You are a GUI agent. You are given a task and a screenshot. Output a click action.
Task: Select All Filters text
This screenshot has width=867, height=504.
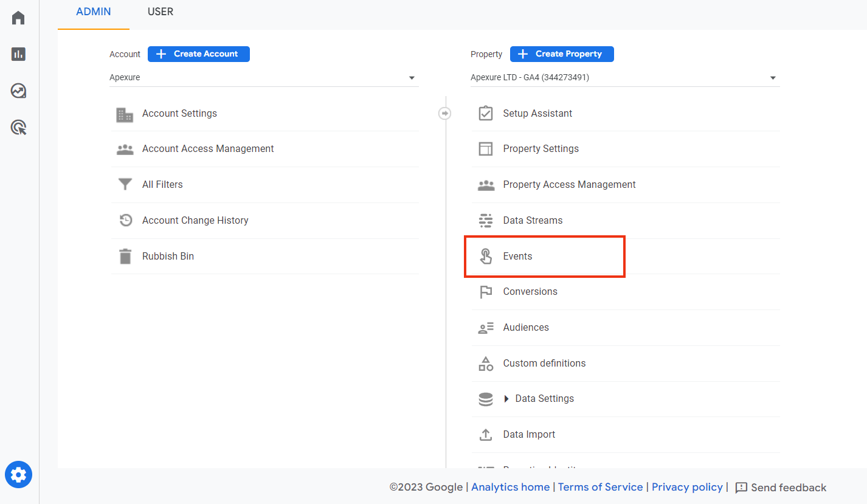pyautogui.click(x=162, y=185)
